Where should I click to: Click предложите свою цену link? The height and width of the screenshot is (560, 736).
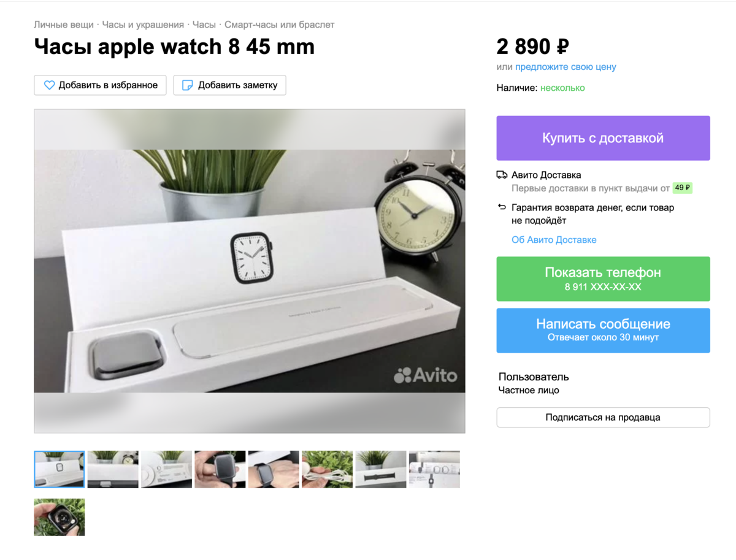click(x=565, y=67)
